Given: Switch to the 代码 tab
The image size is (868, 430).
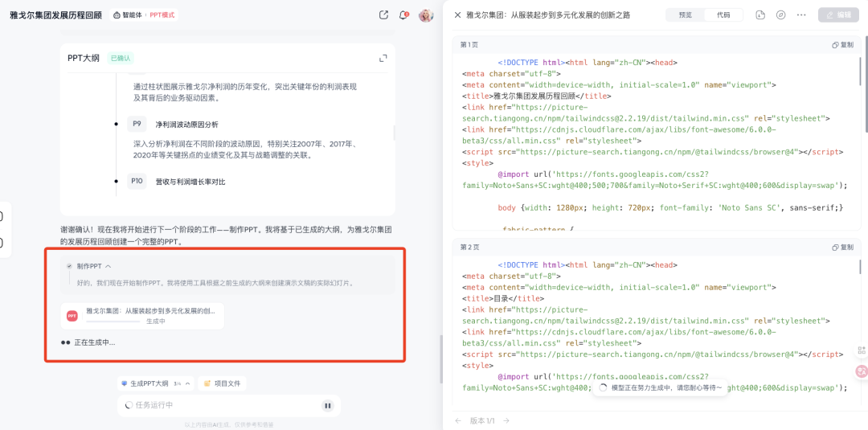Looking at the screenshot, I should point(723,15).
